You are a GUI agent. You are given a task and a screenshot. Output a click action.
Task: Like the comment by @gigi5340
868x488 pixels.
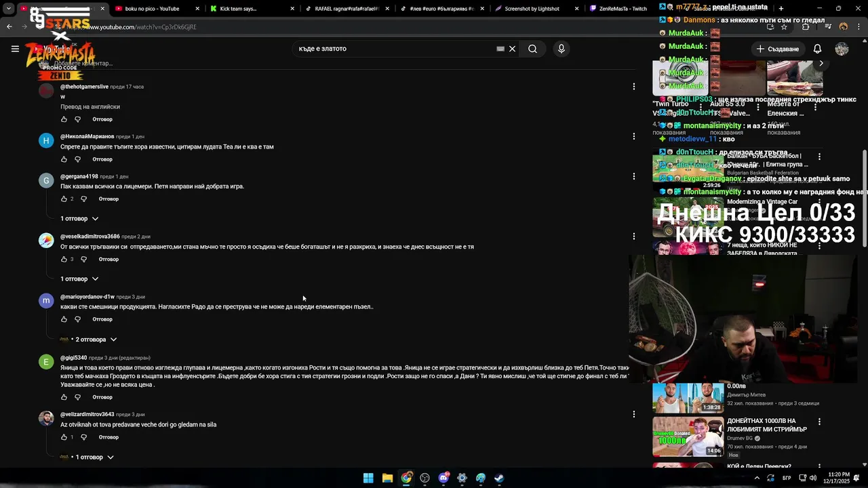click(x=64, y=397)
